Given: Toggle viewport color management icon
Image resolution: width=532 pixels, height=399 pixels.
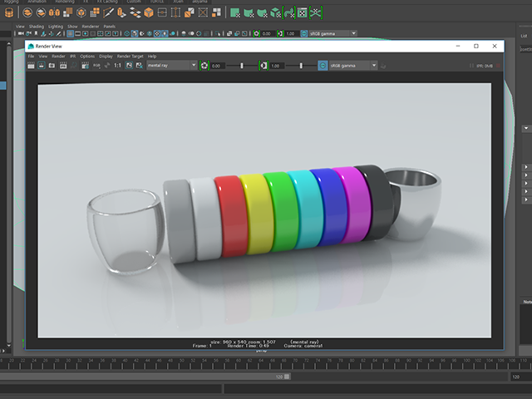Looking at the screenshot, I should pyautogui.click(x=304, y=33).
